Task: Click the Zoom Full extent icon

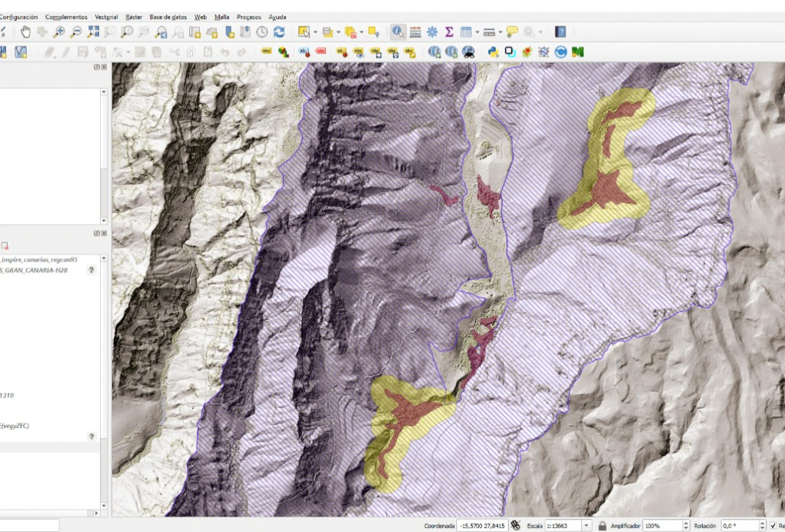Action: [94, 32]
